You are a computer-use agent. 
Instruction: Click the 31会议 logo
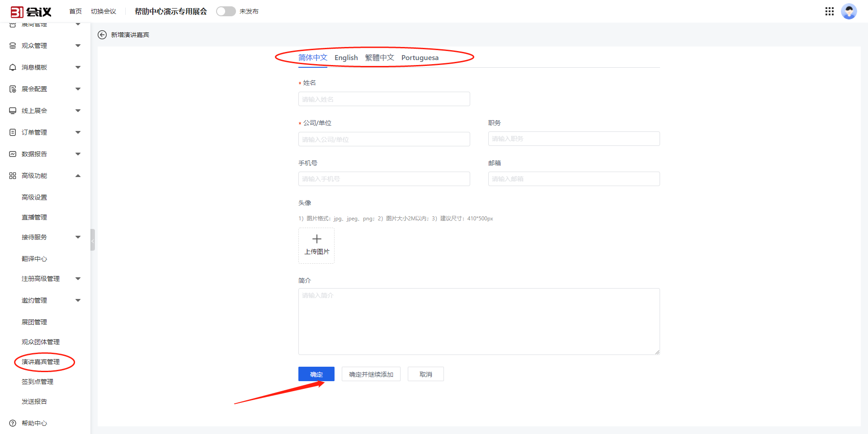tap(31, 12)
